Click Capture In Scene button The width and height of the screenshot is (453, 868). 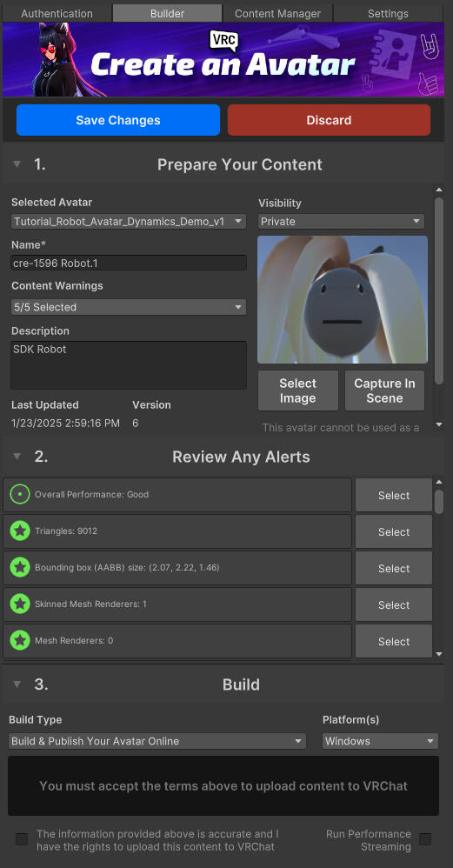(385, 391)
